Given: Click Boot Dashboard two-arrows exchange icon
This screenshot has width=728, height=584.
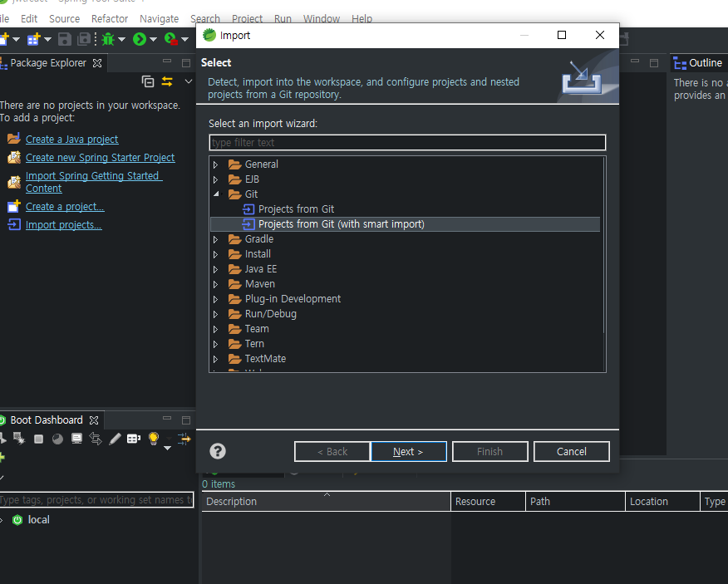Looking at the screenshot, I should pyautogui.click(x=96, y=439).
